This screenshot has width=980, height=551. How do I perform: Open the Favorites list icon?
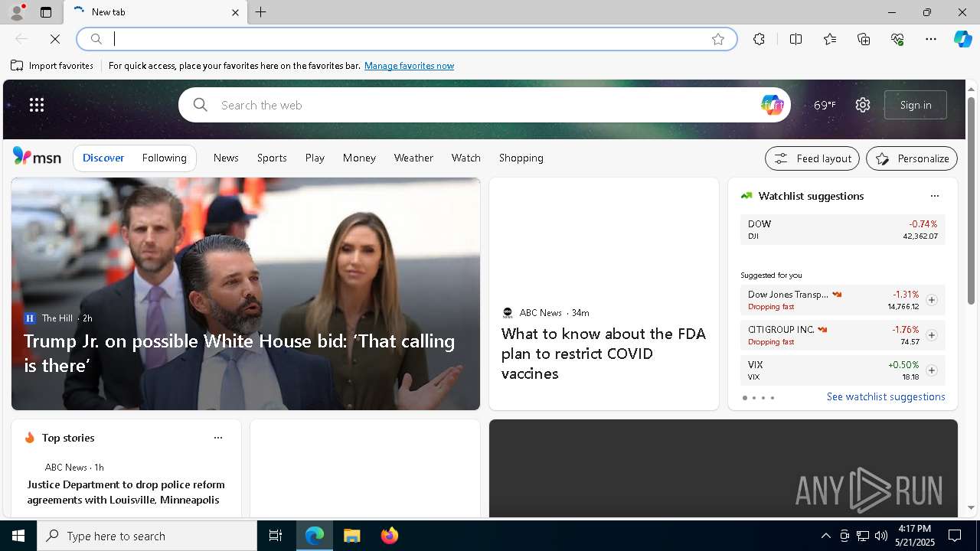[x=830, y=39]
